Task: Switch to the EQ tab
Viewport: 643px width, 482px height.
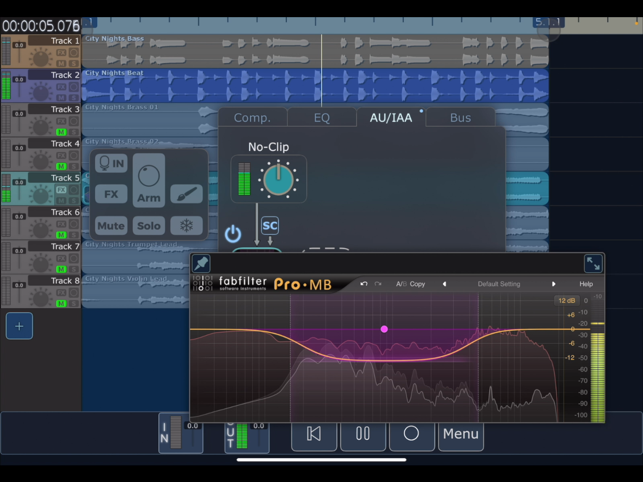Action: pyautogui.click(x=322, y=118)
